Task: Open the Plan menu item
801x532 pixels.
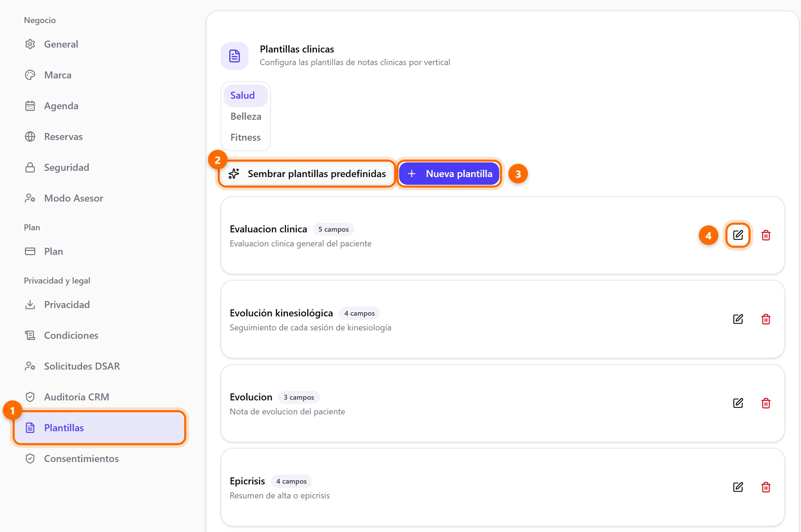Action: point(99,251)
